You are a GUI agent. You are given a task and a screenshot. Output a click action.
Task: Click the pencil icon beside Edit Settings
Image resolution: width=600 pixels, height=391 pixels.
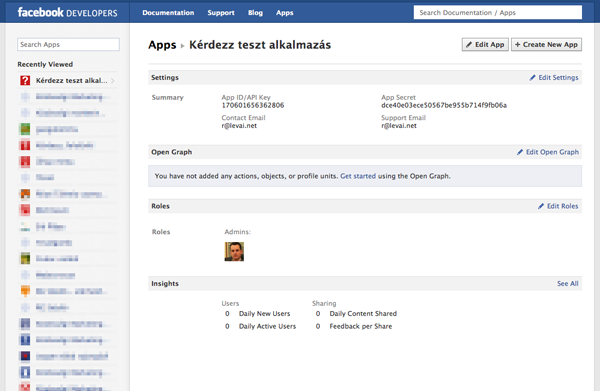(x=532, y=78)
